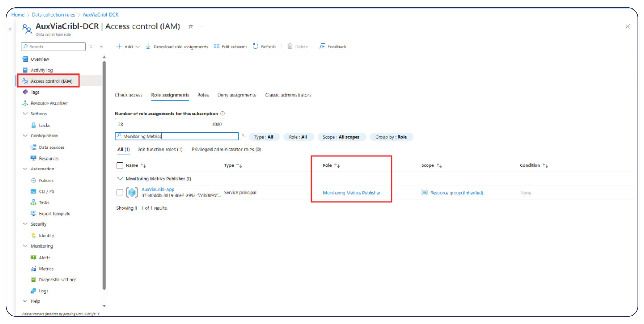The width and height of the screenshot is (644, 324).
Task: Go to Home breadcrumb
Action: click(x=18, y=15)
